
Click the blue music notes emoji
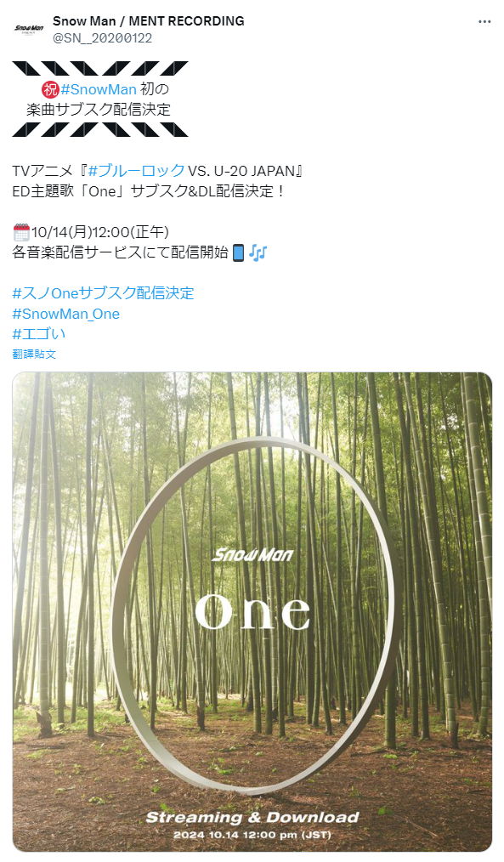point(258,252)
